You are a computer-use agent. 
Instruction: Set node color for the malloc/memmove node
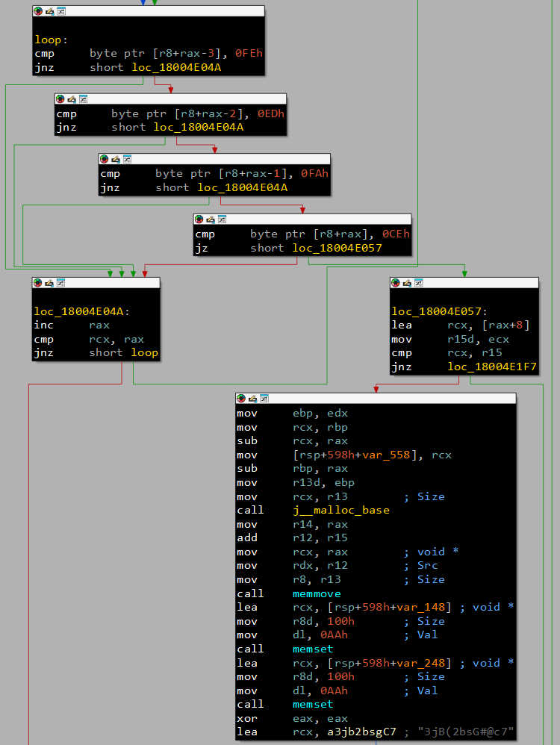(241, 398)
